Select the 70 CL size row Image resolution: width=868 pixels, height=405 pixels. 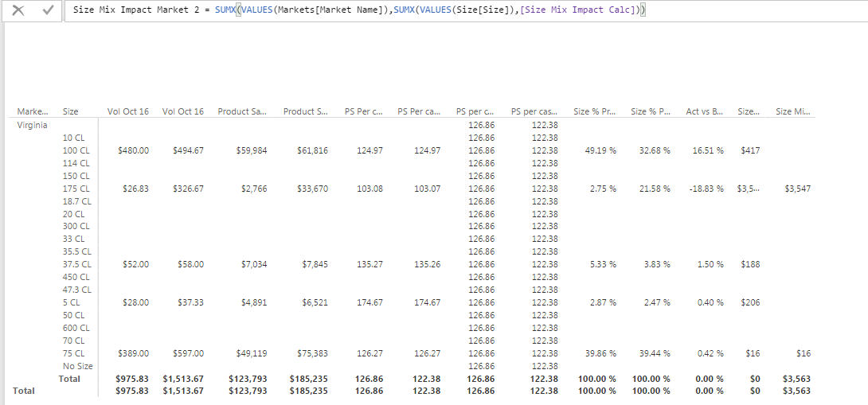(x=73, y=341)
